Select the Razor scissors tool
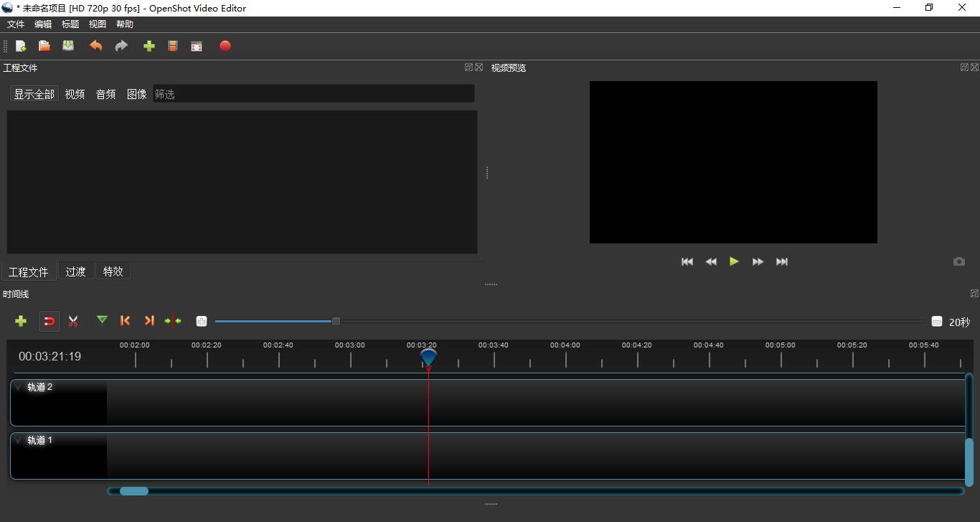 pos(73,321)
